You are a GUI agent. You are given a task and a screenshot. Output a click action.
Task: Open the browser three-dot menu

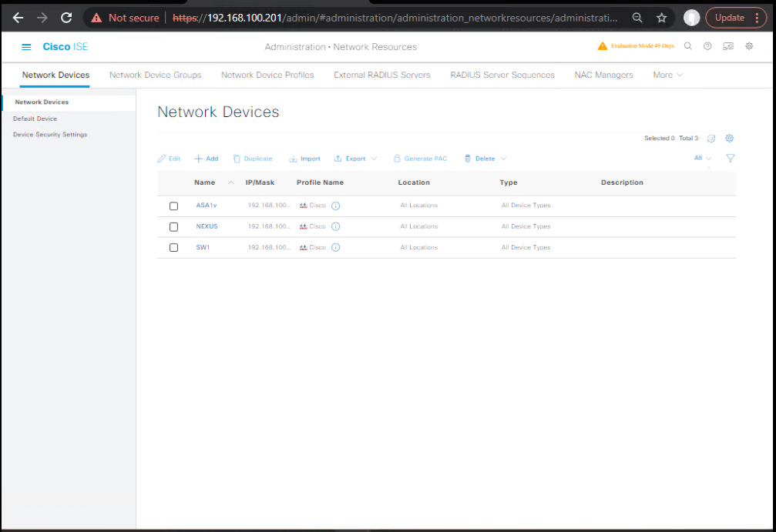click(x=758, y=18)
